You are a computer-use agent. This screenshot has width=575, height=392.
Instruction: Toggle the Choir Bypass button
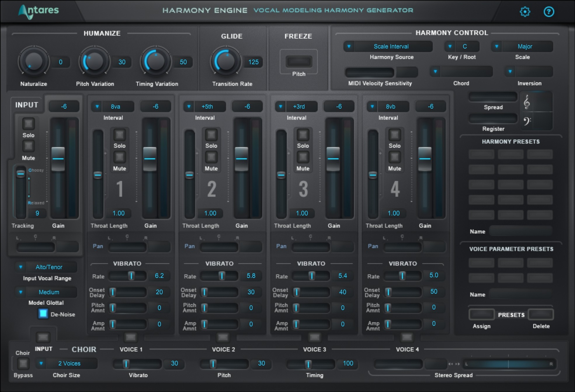tap(23, 364)
